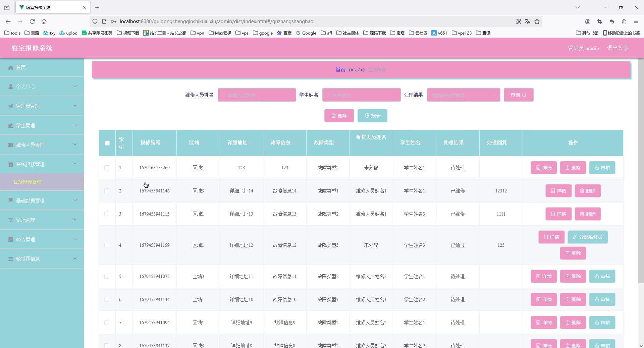Click the screenshot crop icon in browser toolbar
The height and width of the screenshot is (348, 644).
[x=600, y=21]
